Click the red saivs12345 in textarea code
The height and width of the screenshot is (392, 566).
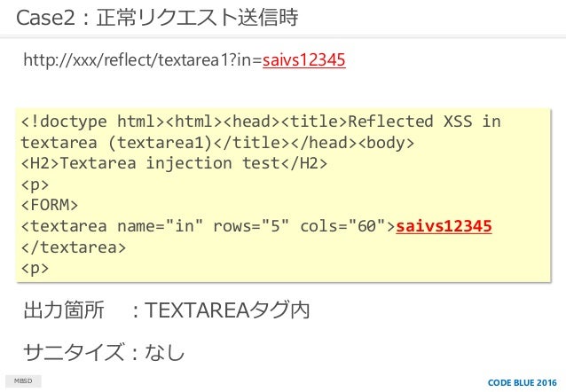(444, 226)
